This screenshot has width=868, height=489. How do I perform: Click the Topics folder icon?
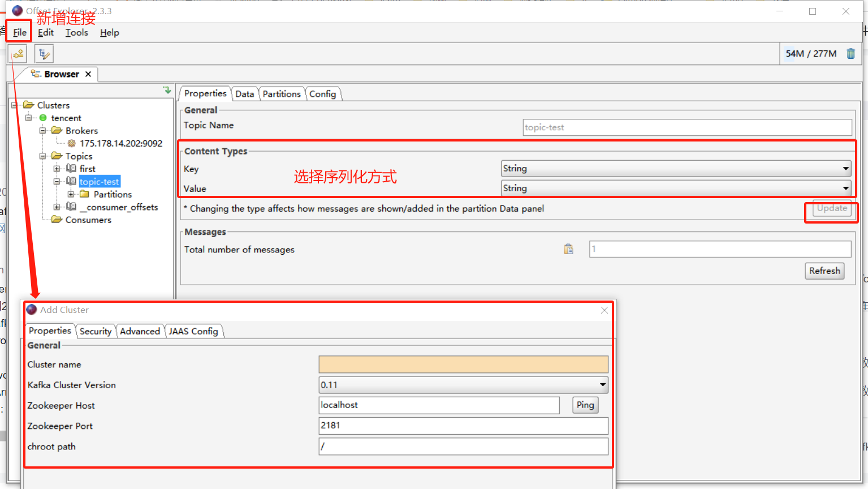[x=57, y=156]
